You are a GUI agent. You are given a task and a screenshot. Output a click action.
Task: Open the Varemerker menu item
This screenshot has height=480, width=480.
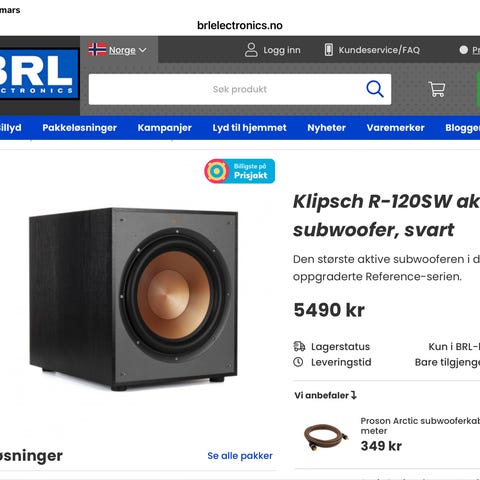[x=396, y=128]
